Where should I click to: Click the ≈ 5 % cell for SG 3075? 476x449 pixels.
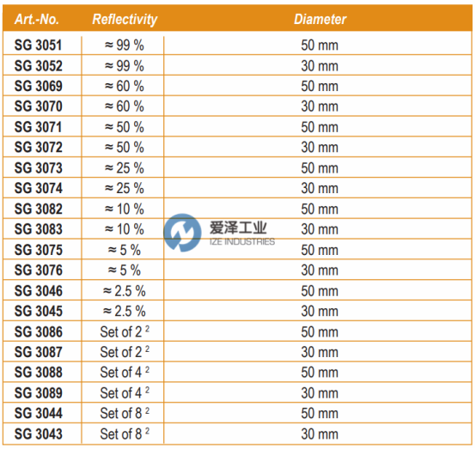tap(125, 251)
